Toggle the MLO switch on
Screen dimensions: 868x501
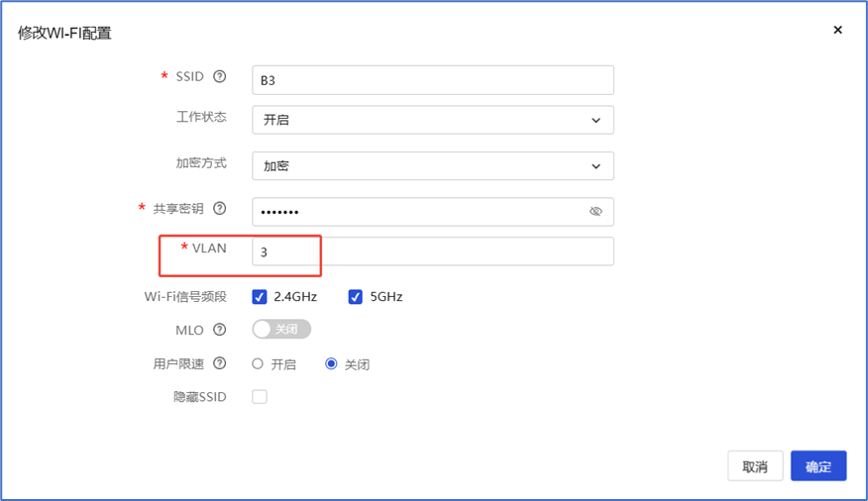(282, 330)
